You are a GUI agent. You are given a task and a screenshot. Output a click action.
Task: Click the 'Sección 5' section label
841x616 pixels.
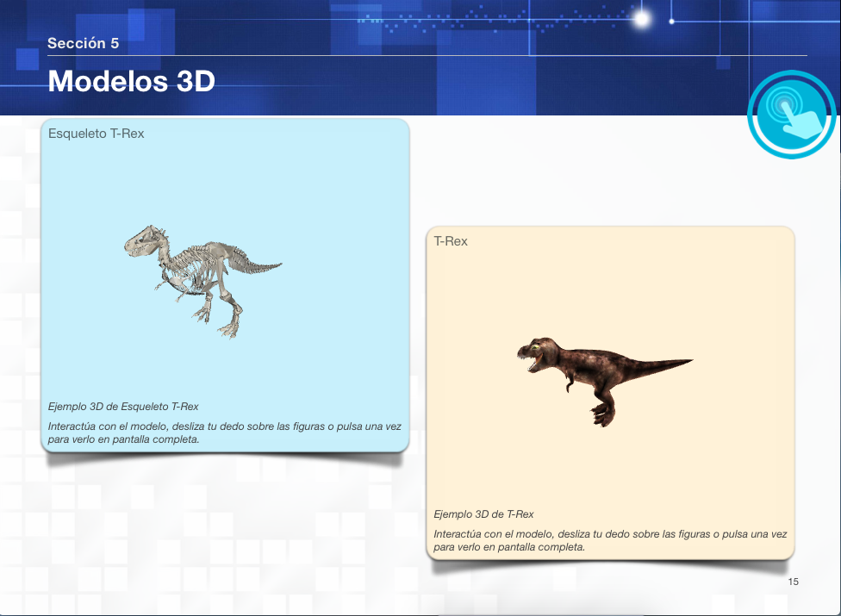(83, 43)
